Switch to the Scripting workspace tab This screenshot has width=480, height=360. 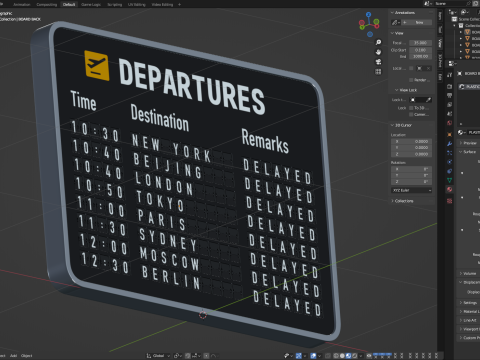coord(114,4)
